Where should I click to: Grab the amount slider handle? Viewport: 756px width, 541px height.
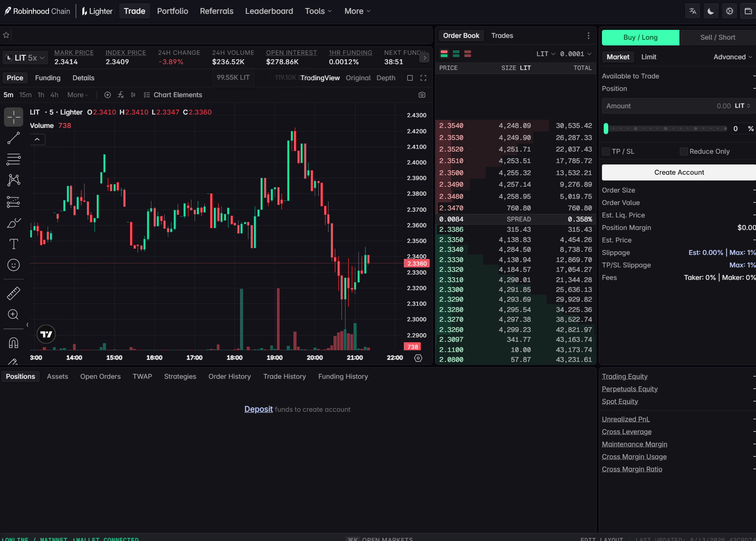pyautogui.click(x=606, y=129)
